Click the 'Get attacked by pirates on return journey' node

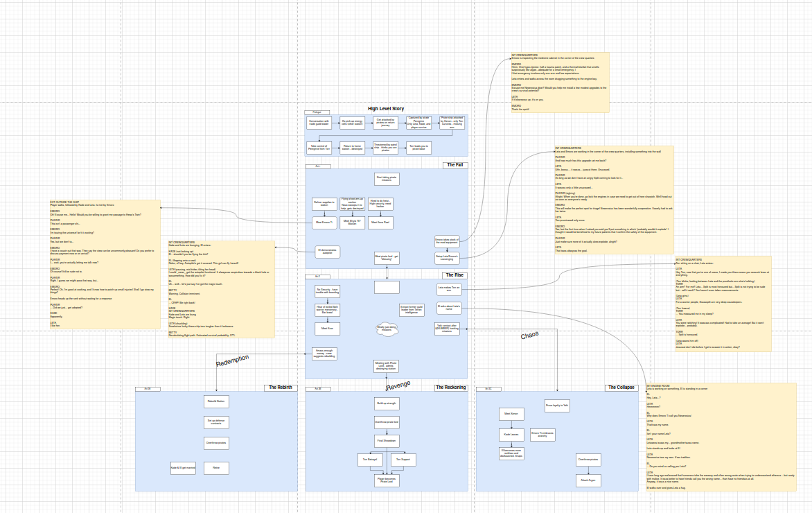[x=385, y=123]
